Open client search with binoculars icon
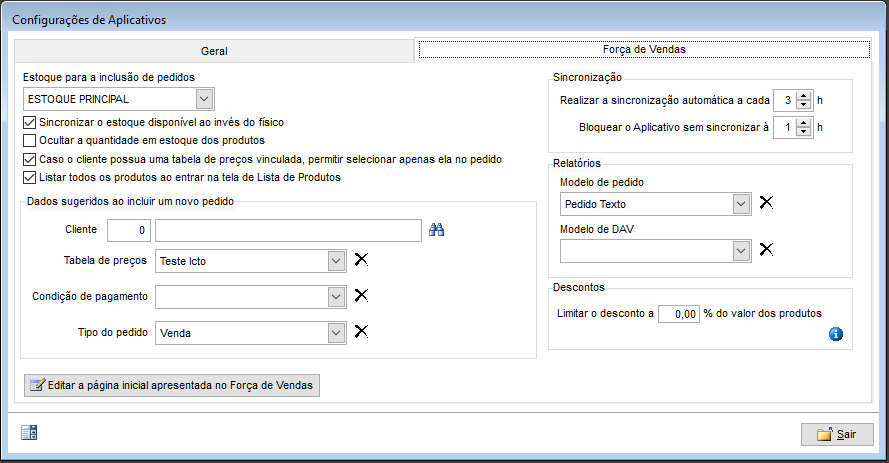This screenshot has width=889, height=463. click(x=437, y=230)
